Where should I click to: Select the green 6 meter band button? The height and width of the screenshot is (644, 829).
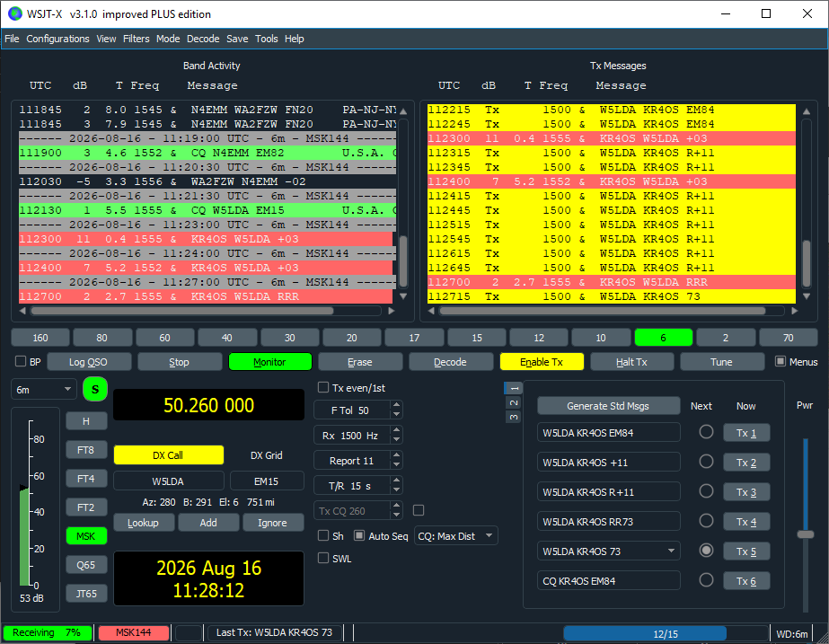[x=663, y=338]
